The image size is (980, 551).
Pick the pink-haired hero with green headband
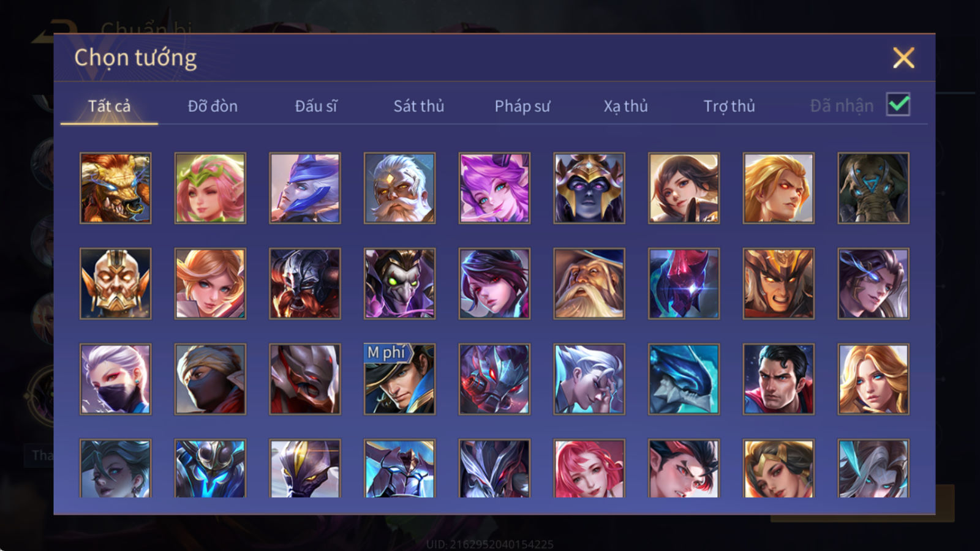(x=210, y=188)
